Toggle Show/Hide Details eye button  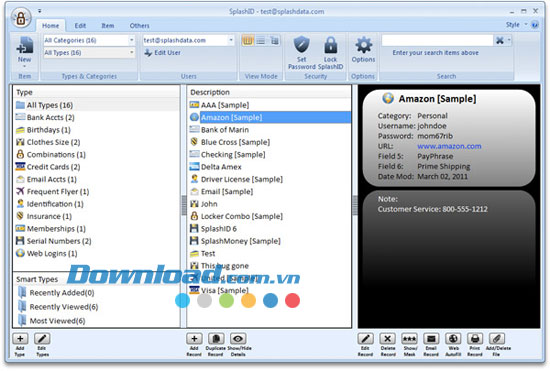coord(238,338)
